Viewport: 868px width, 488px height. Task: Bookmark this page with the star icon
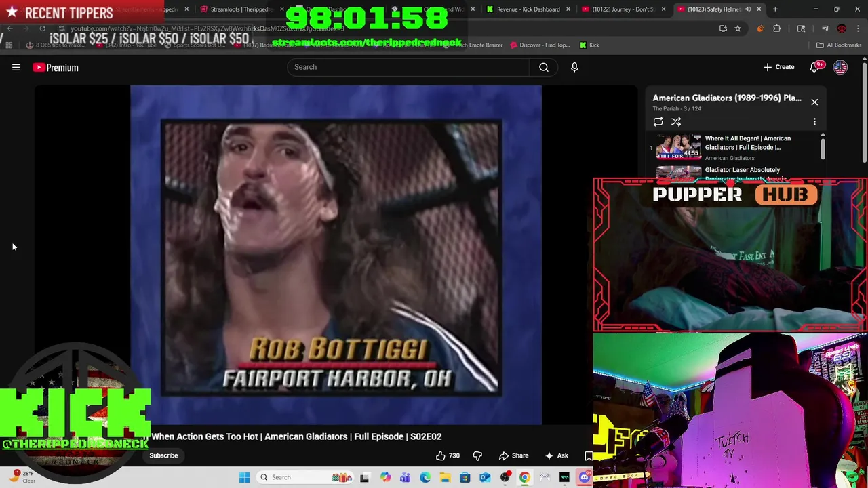coord(738,28)
